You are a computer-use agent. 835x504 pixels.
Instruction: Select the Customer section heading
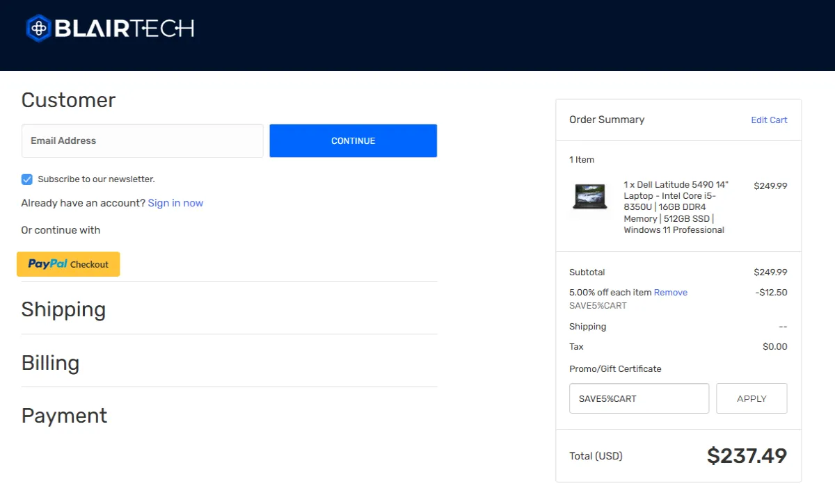[68, 100]
